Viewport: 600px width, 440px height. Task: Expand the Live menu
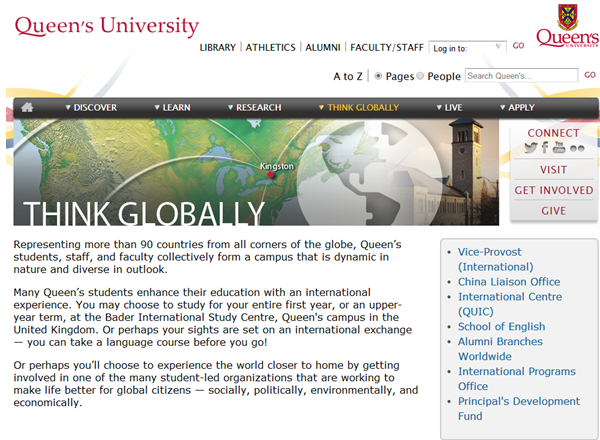click(x=449, y=108)
